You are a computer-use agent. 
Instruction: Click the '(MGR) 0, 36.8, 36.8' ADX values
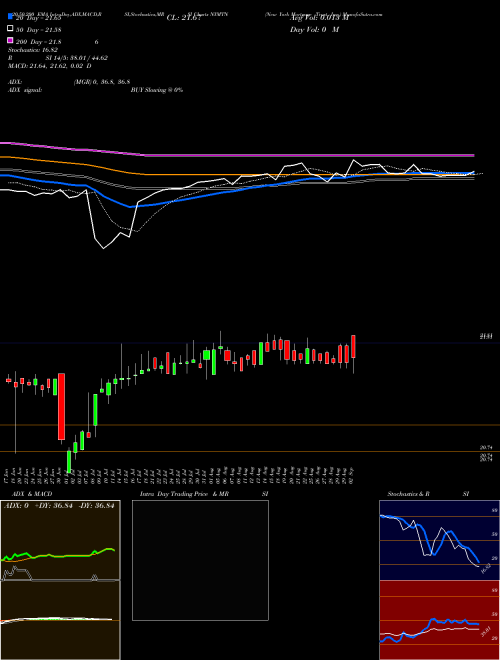(102, 82)
